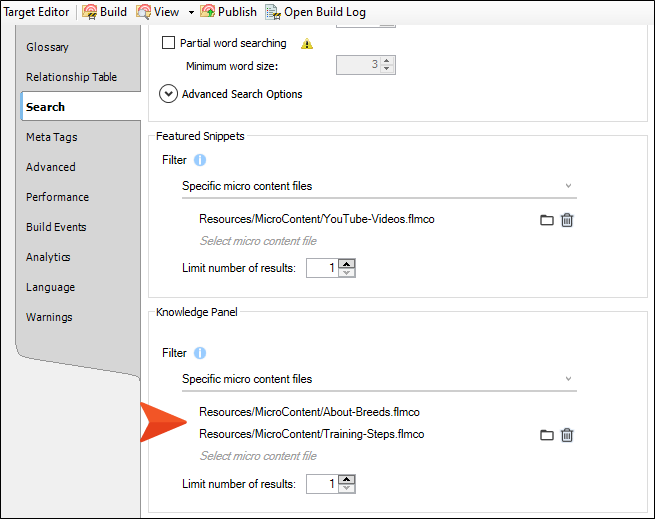The width and height of the screenshot is (655, 519).
Task: Expand Advanced Search Options
Action: (x=169, y=94)
